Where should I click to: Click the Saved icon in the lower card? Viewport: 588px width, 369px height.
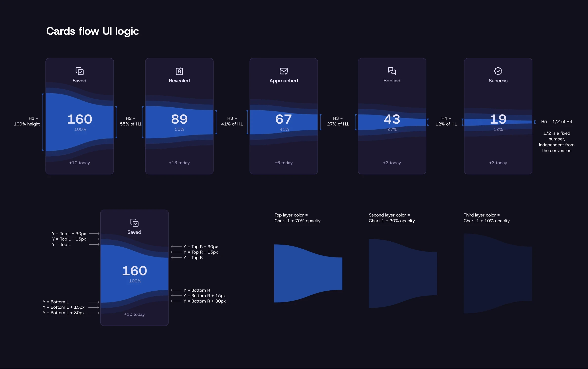pos(134,223)
